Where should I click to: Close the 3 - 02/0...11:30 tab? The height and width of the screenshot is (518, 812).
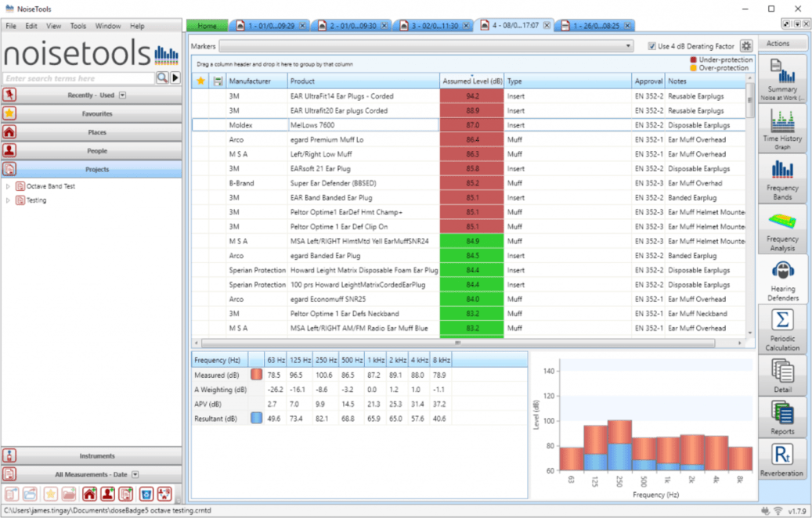click(466, 25)
